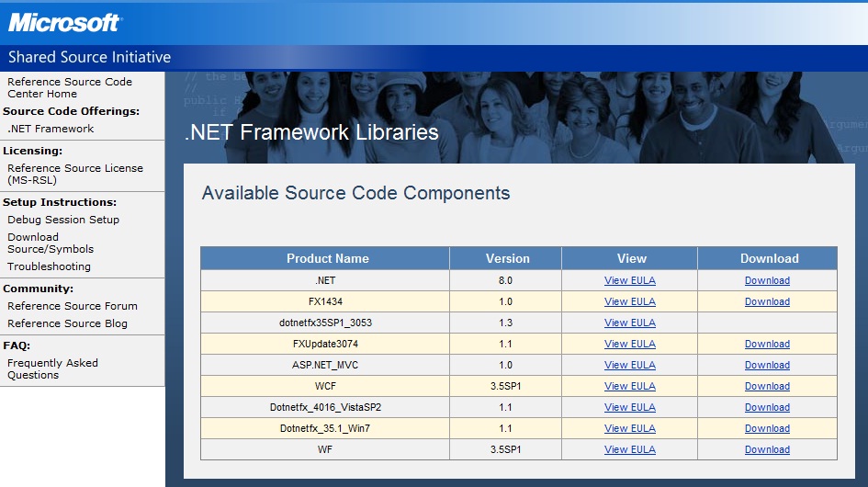
Task: View EULA for Dotnetfx_35.1_Win7
Action: 629,428
